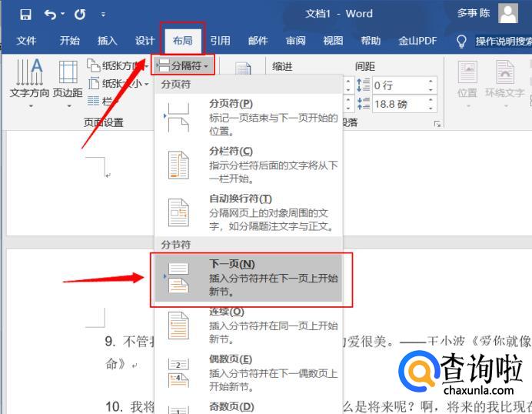Screen dimensions: 532x414
Task: Expand the Undo history dropdown arrow
Action: pyautogui.click(x=63, y=14)
